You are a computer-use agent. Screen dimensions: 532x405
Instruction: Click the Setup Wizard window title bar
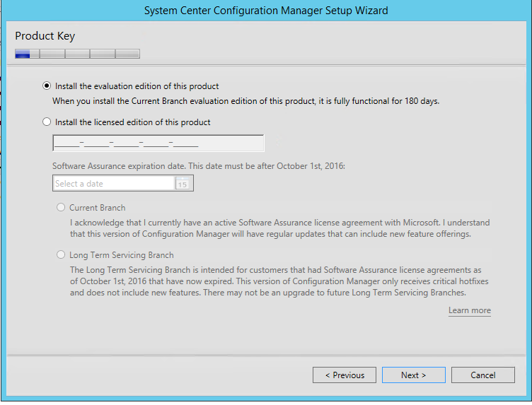266,11
